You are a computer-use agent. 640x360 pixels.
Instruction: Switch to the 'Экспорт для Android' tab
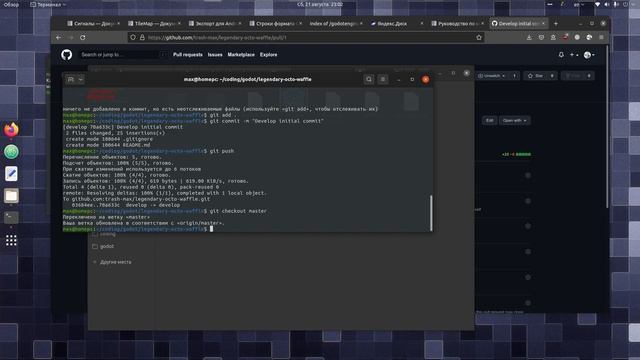(215, 24)
